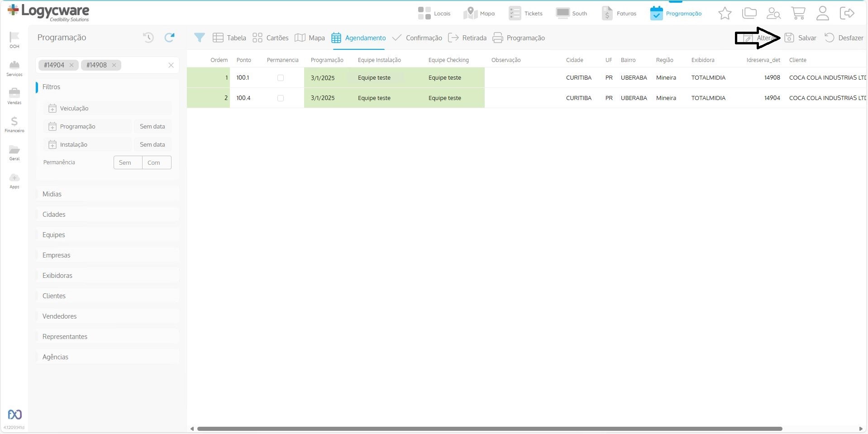Open the Faturas module
868x434 pixels.
[619, 14]
